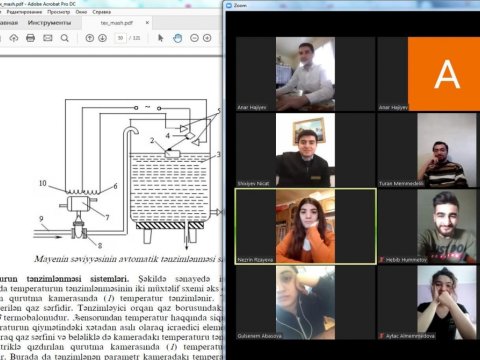Screen dimensions: 480x360
Task: Select Anar Hajiyev's video tile with white shirt
Action: (x=305, y=74)
